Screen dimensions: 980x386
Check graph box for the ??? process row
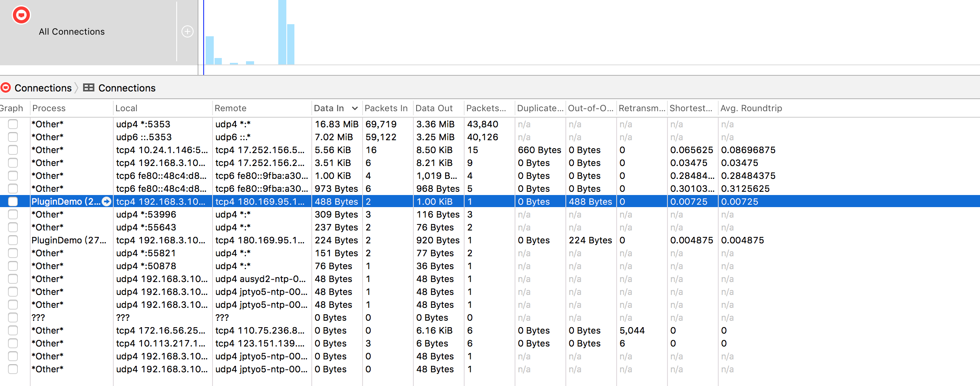(x=13, y=318)
